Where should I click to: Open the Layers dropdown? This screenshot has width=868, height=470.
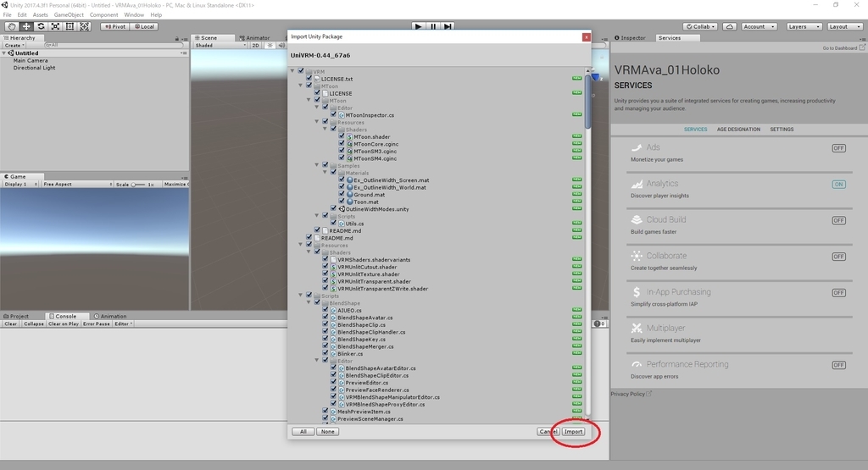(x=804, y=26)
